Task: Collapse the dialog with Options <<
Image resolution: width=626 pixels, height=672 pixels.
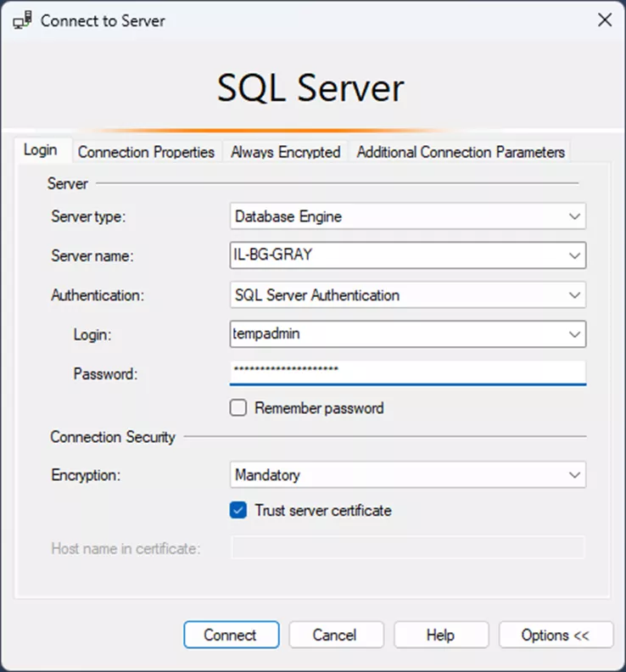Action: point(556,635)
